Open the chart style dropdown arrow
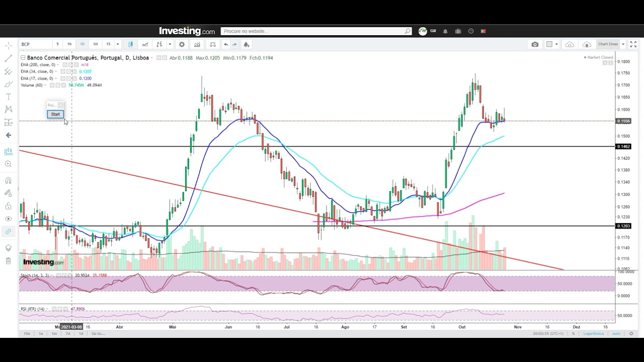This screenshot has width=644, height=362. coord(170,44)
